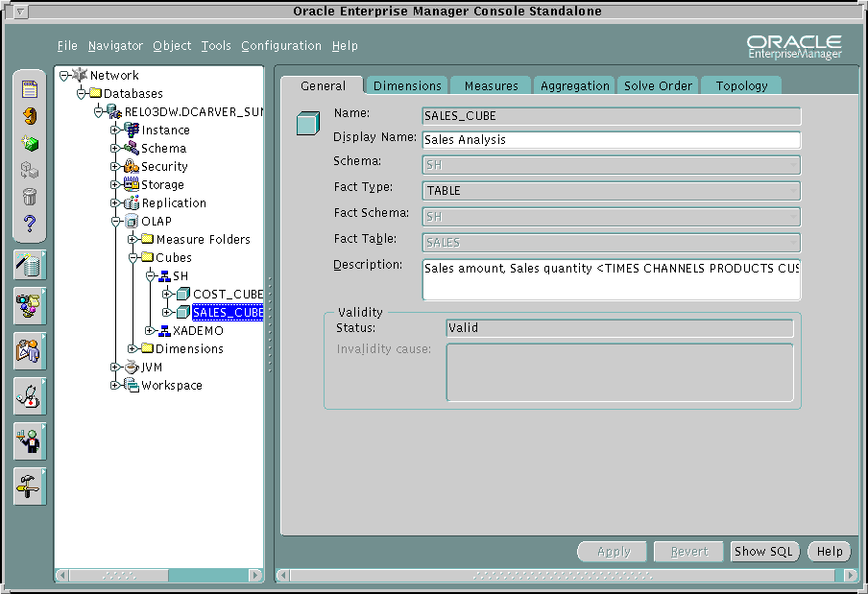Open the Object menu

pos(172,45)
